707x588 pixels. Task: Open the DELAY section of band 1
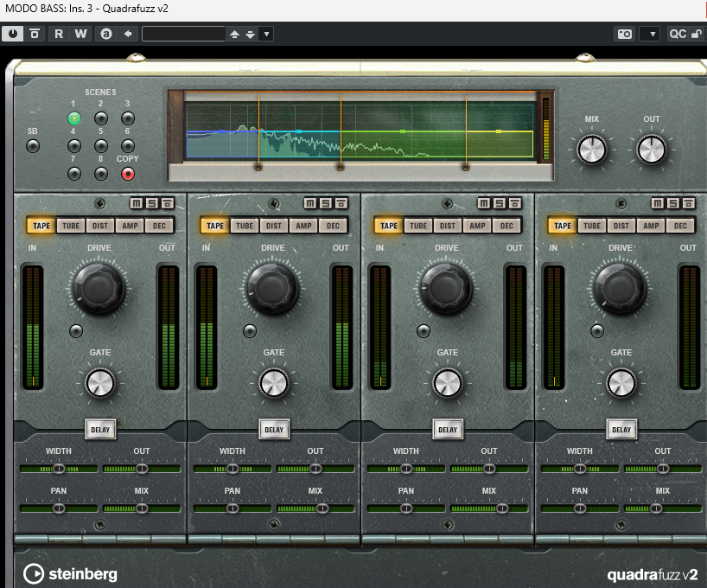click(x=100, y=430)
